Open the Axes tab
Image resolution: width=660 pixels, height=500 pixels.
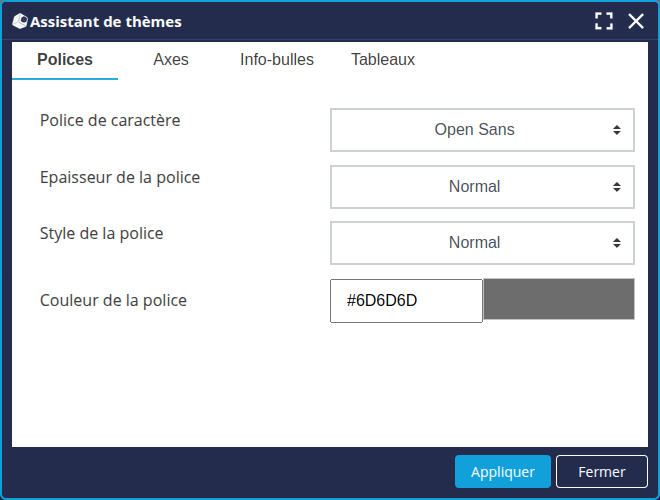coord(171,60)
